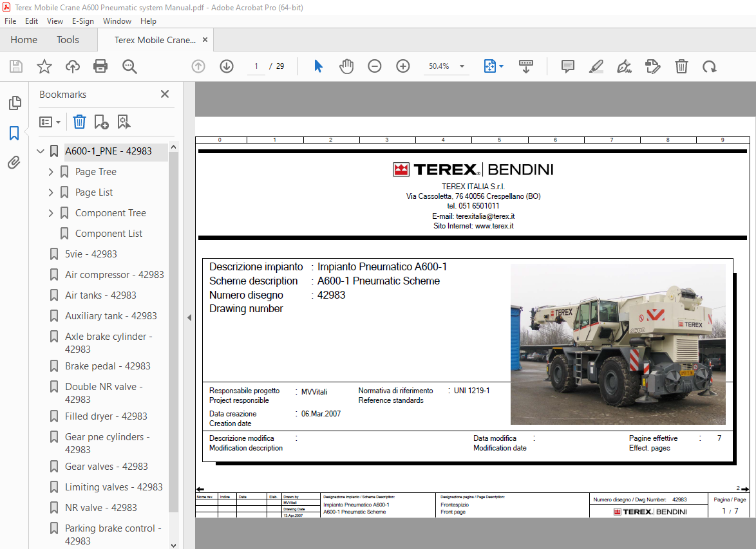The image size is (756, 549).
Task: Open the Gear valves - 42983 bookmark
Action: [x=106, y=467]
